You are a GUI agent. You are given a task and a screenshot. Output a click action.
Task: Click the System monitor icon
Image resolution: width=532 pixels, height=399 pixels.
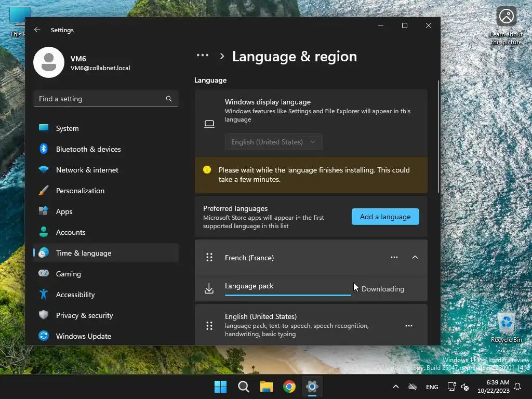tap(44, 128)
